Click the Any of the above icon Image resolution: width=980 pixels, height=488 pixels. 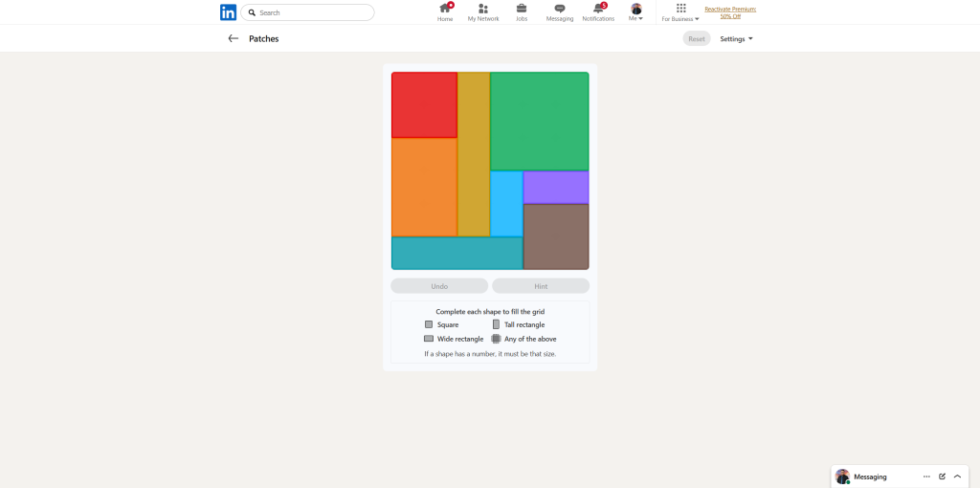coord(497,339)
